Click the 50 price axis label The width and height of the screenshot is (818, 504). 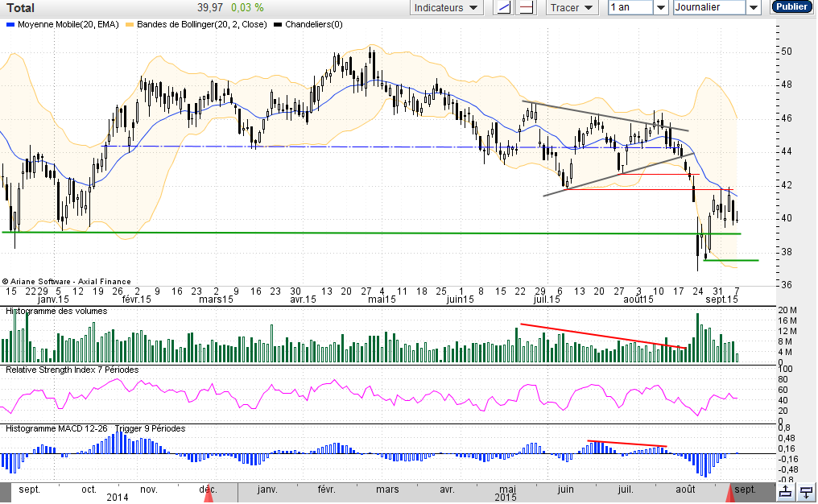tap(786, 52)
